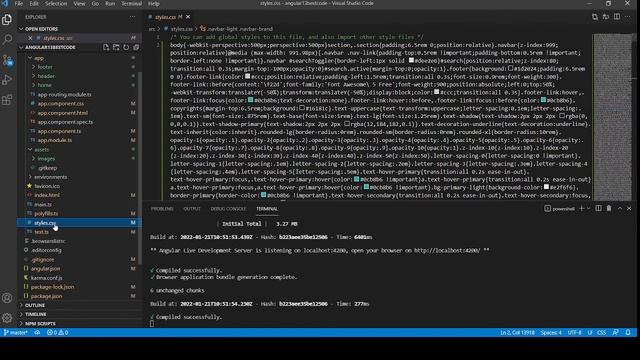640x360 pixels.
Task: Switch to the Output panel tab
Action: tap(192, 209)
